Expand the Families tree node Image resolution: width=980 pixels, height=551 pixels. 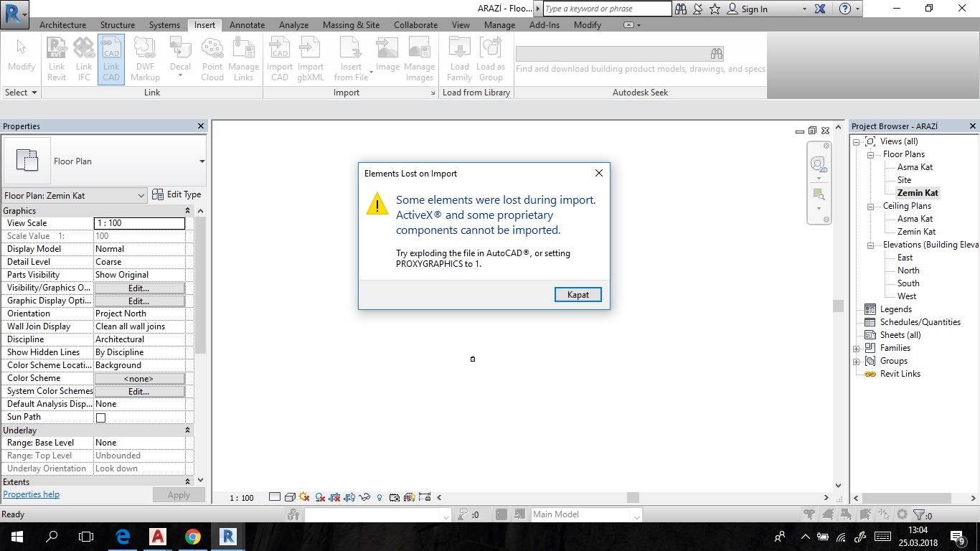[x=856, y=348]
